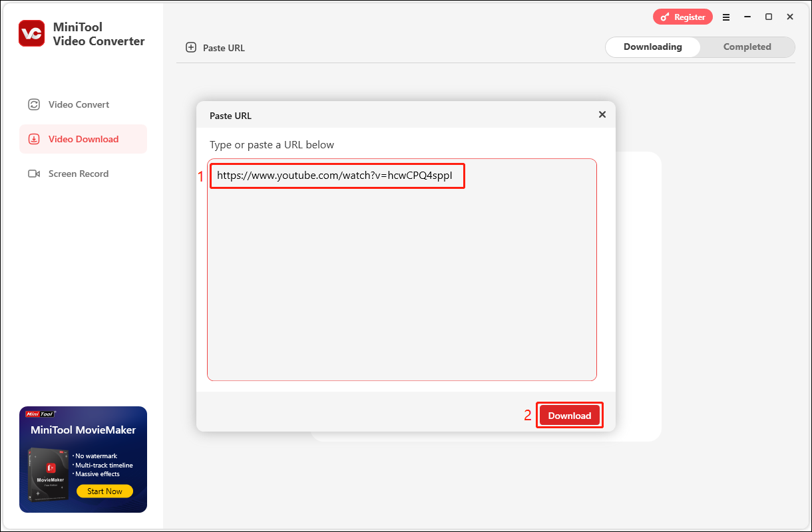
Task: Click 'Type or paste a URL below' label
Action: [x=272, y=145]
